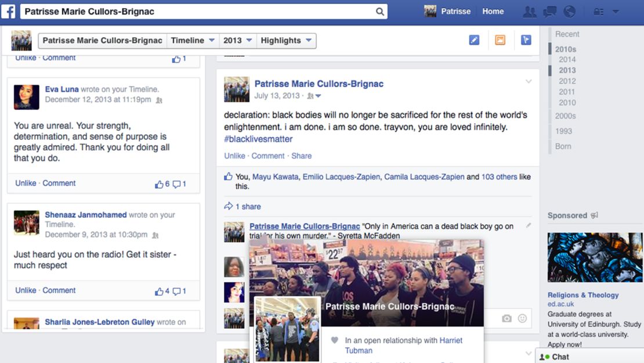644x363 pixels.
Task: Click Comment on the July 13 post
Action: [x=268, y=156]
